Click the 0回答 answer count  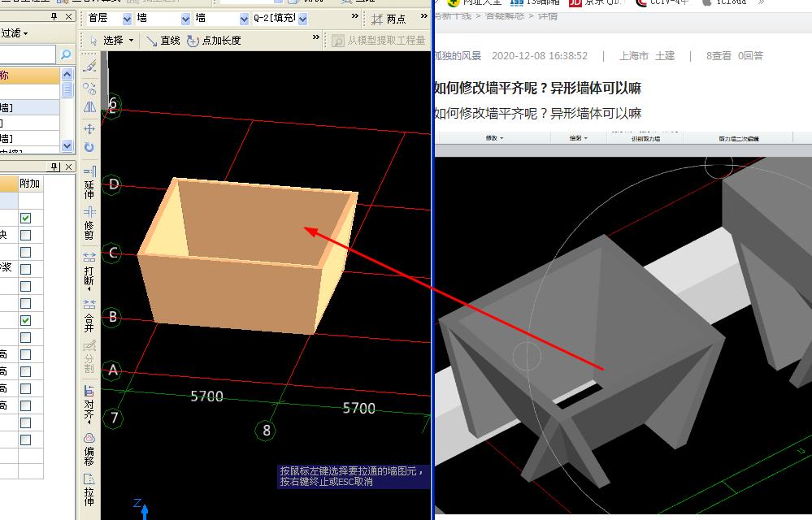(750, 56)
